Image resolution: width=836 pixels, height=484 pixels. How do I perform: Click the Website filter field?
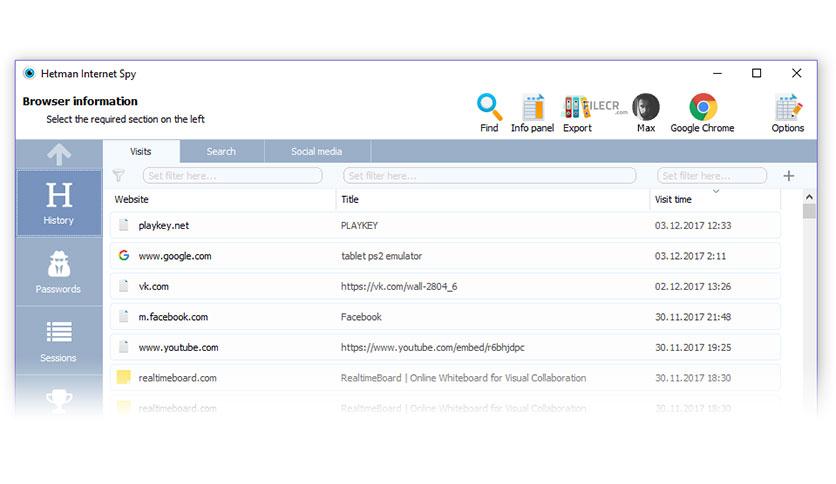point(232,175)
